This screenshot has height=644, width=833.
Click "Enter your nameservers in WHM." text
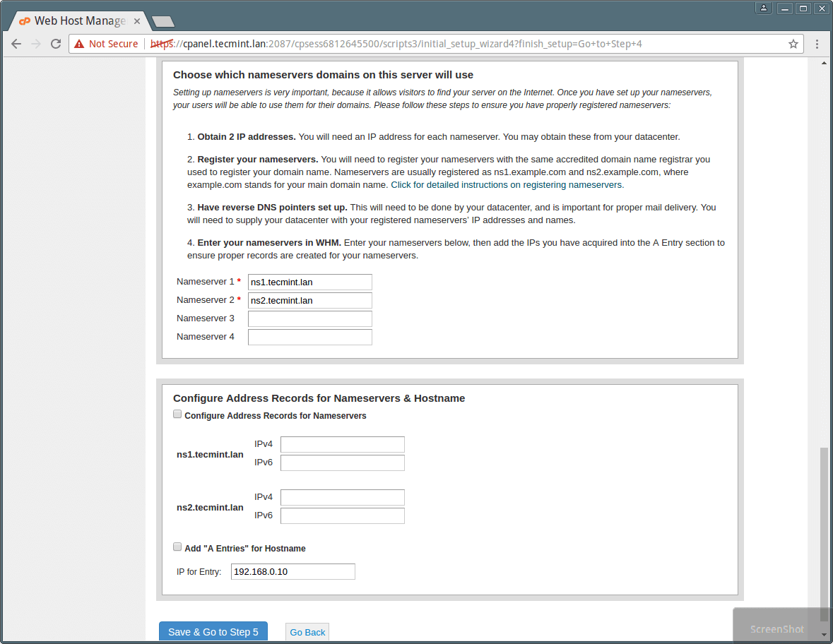coord(269,243)
